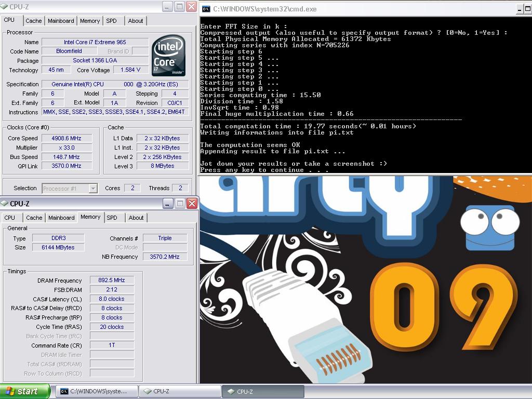Click the top CPU-Z title bar icon

click(4, 6)
